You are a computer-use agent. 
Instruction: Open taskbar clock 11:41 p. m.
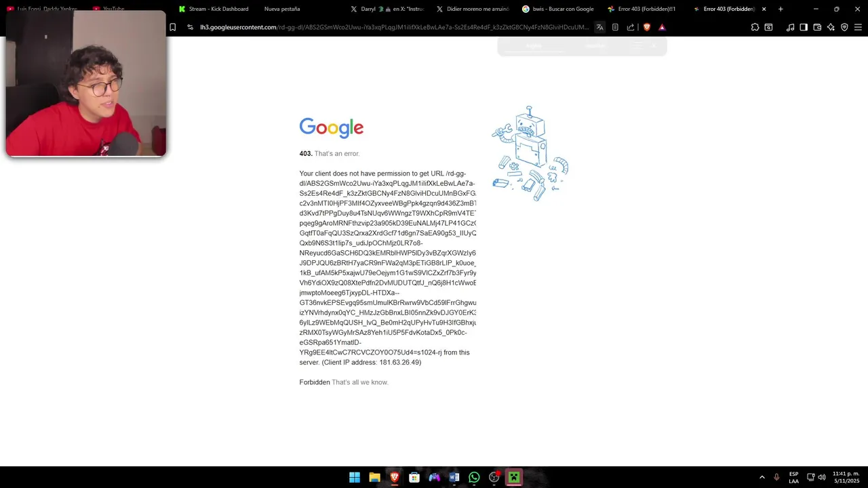[846, 477]
